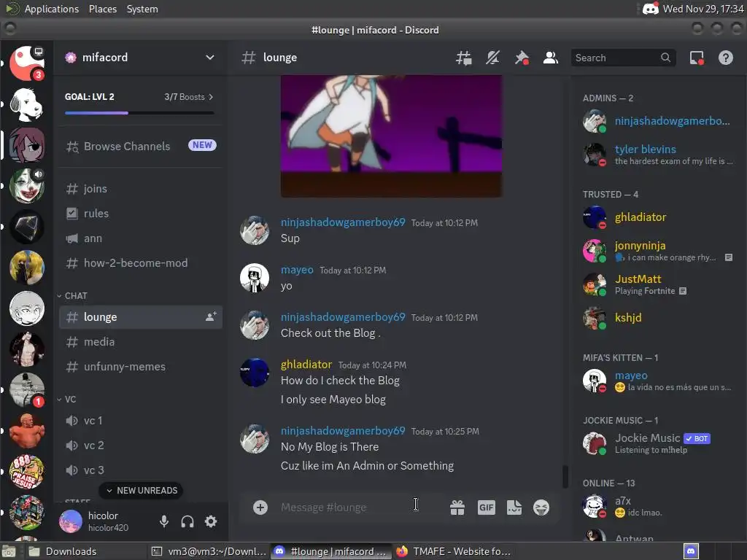The width and height of the screenshot is (747, 560).
Task: Click Message #lounge input box
Action: (x=359, y=507)
